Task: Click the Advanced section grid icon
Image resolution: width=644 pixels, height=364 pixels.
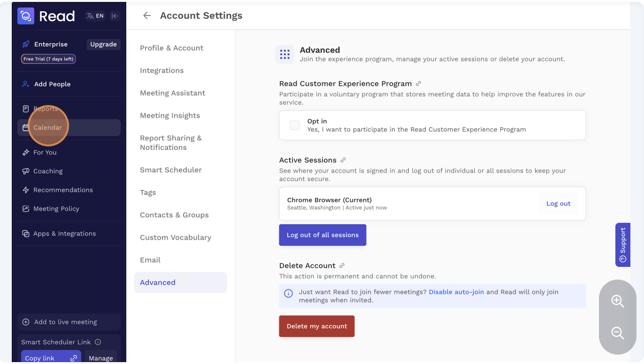Action: point(284,54)
